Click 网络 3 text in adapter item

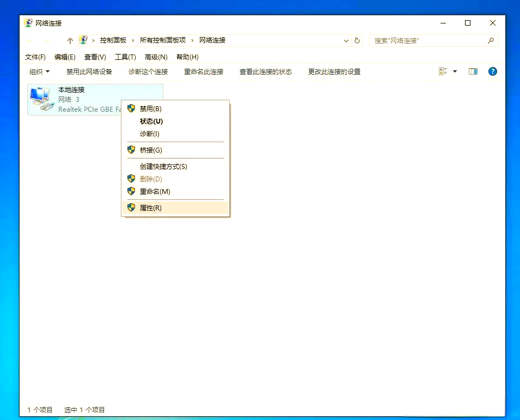tap(69, 99)
